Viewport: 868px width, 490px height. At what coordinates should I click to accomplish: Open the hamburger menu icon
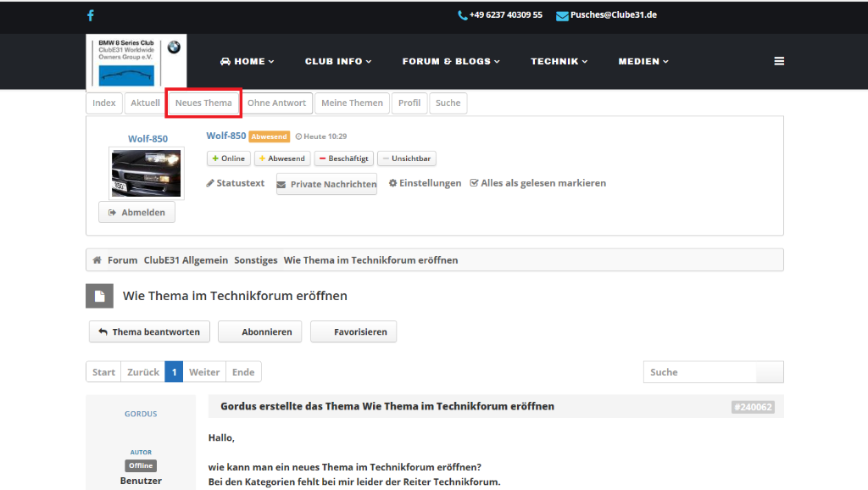(x=779, y=61)
